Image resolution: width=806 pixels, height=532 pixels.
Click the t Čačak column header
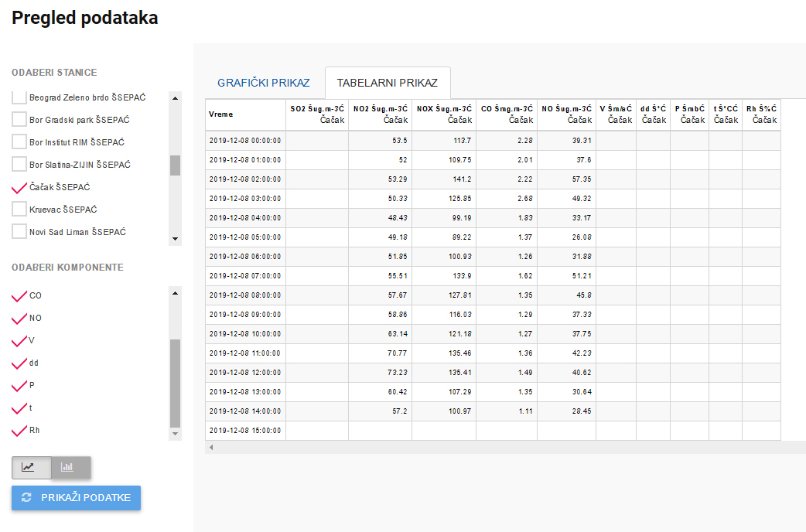(x=726, y=114)
